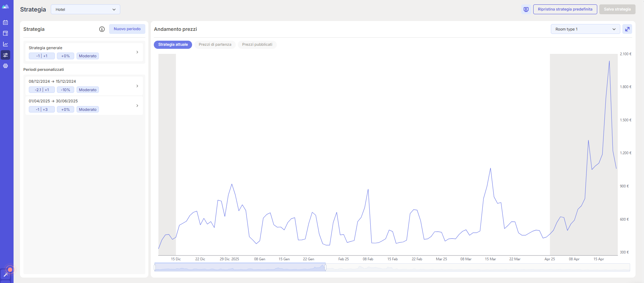This screenshot has width=644, height=283.
Task: Click the highest price peak in chart
Action: point(609,61)
